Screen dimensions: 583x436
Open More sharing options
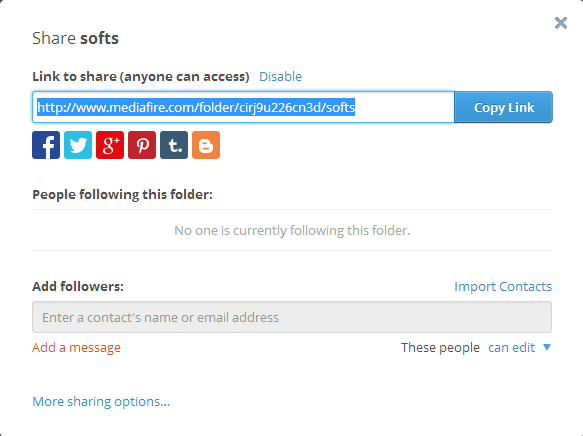click(x=101, y=401)
